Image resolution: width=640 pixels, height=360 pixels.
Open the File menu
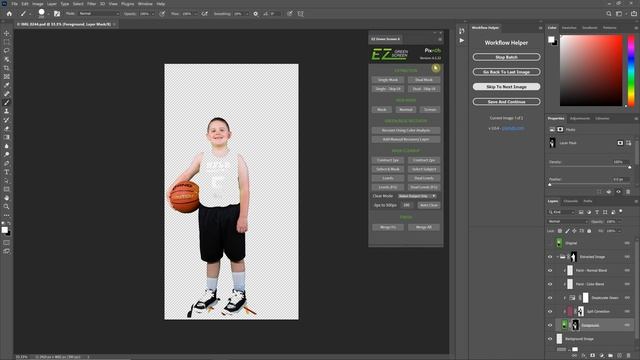click(x=14, y=4)
